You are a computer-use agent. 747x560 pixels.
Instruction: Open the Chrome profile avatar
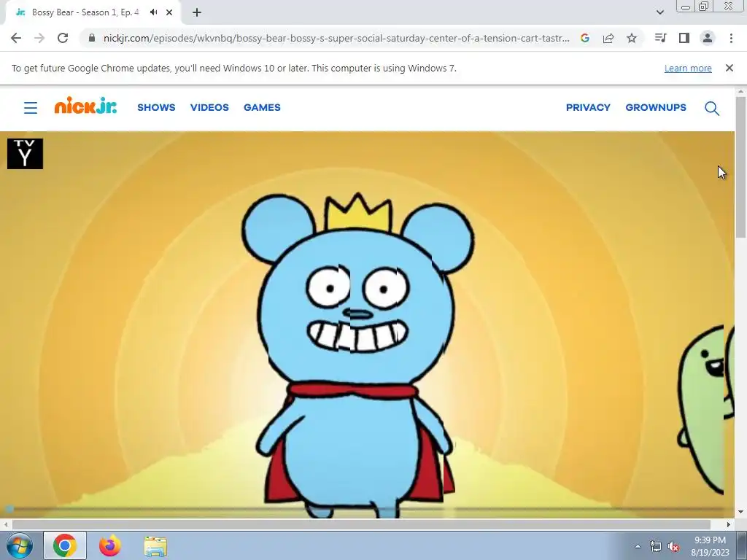click(x=708, y=38)
